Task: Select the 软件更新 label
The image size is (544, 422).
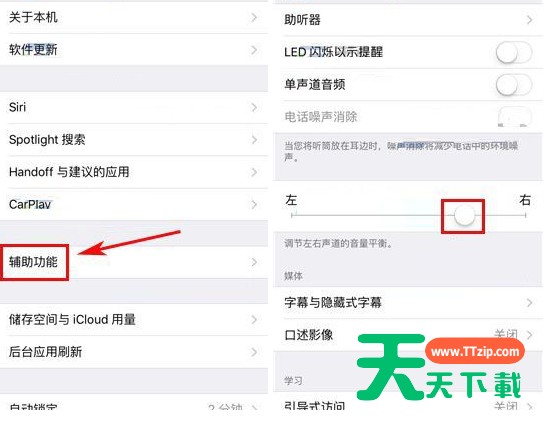Action: point(33,50)
